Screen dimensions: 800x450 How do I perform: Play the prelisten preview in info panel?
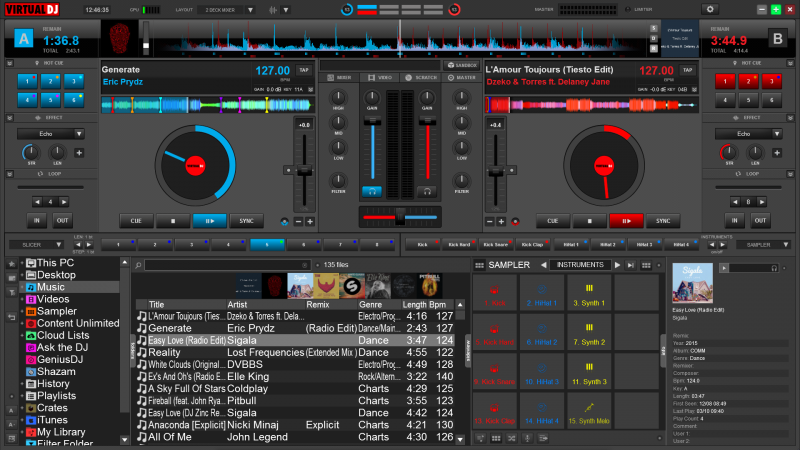(x=724, y=268)
